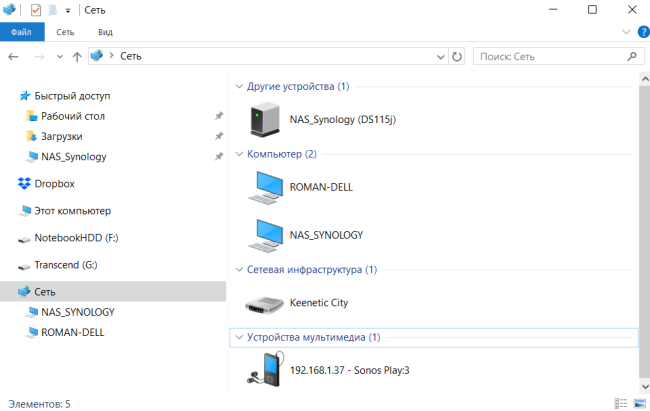Open the 'Файл' menu tab
650x411 pixels.
21,32
